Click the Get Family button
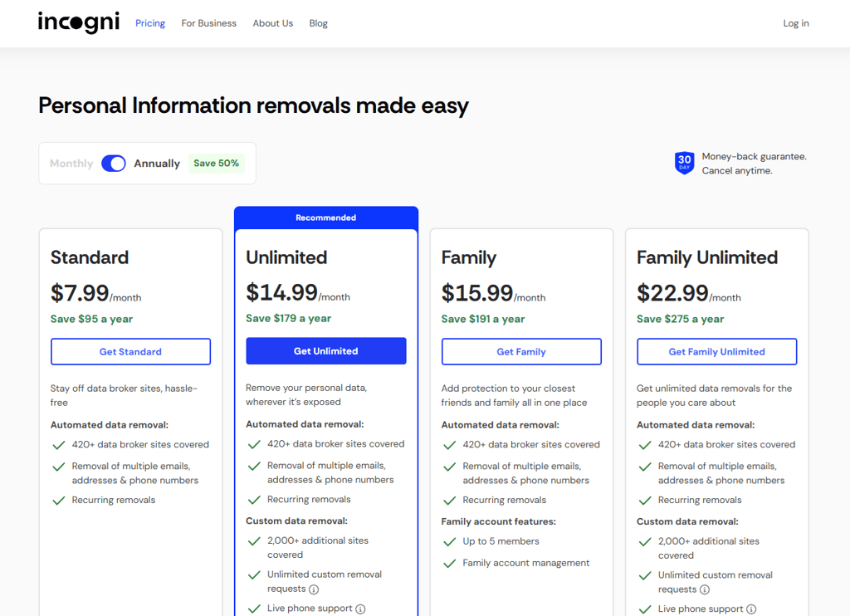 point(521,351)
